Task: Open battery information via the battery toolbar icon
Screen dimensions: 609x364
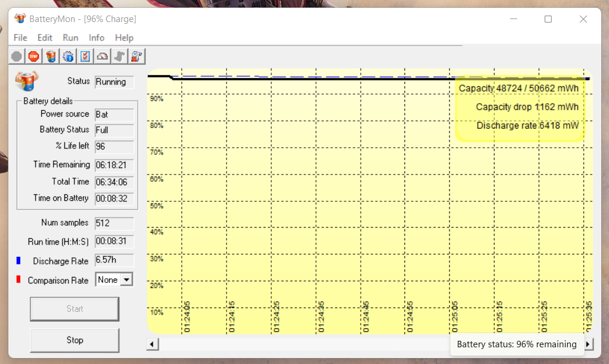Action: 51,57
